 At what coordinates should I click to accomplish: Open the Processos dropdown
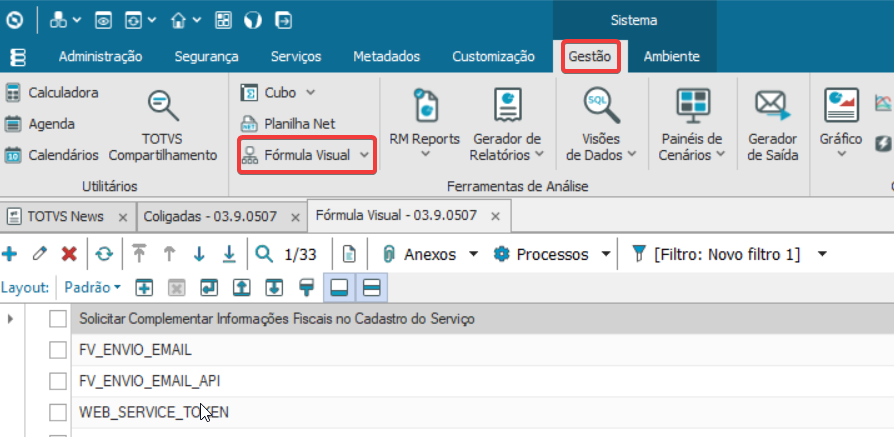click(606, 254)
